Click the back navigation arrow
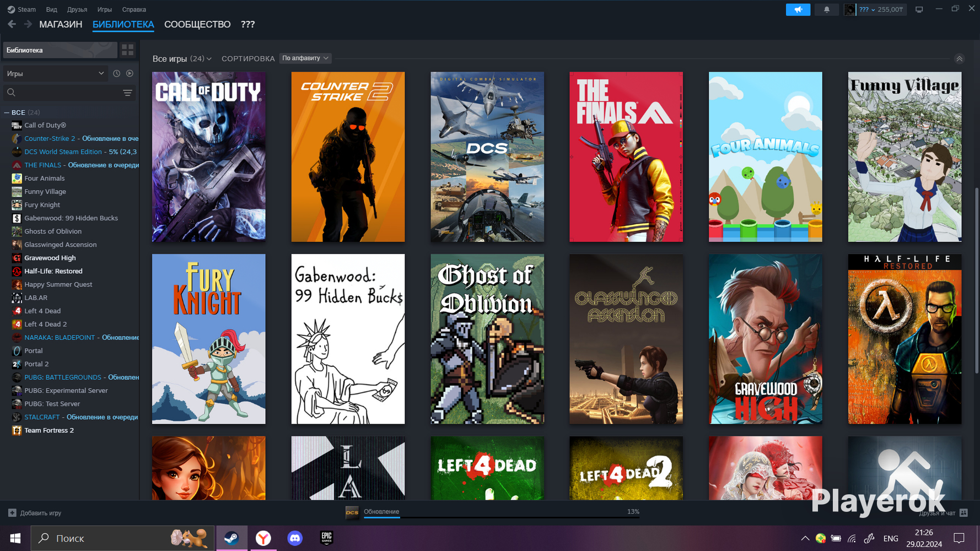The image size is (980, 551). pyautogui.click(x=12, y=24)
